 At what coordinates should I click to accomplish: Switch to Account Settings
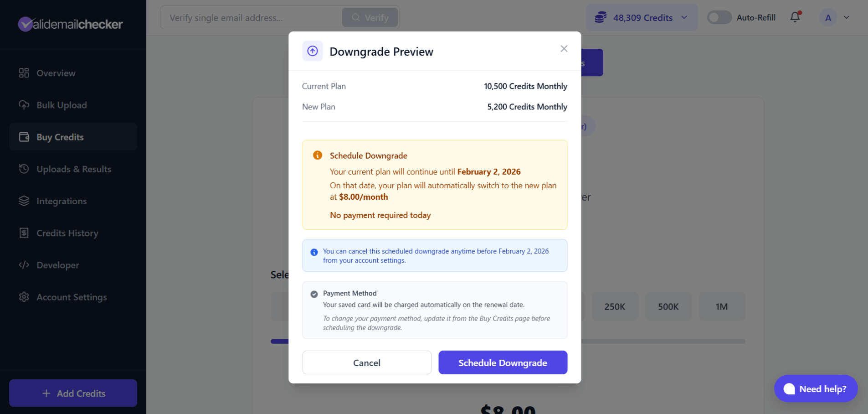pos(25,297)
